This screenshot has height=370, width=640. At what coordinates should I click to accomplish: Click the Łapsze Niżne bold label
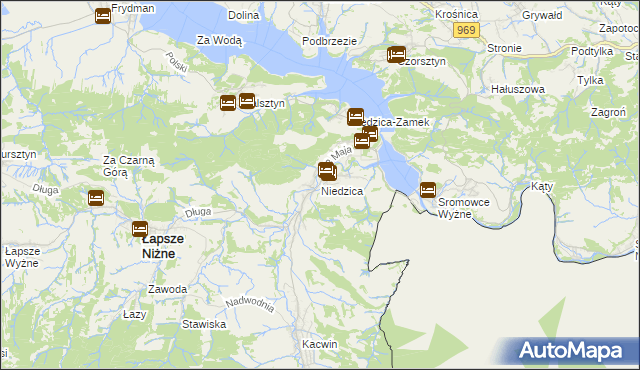[163, 246]
